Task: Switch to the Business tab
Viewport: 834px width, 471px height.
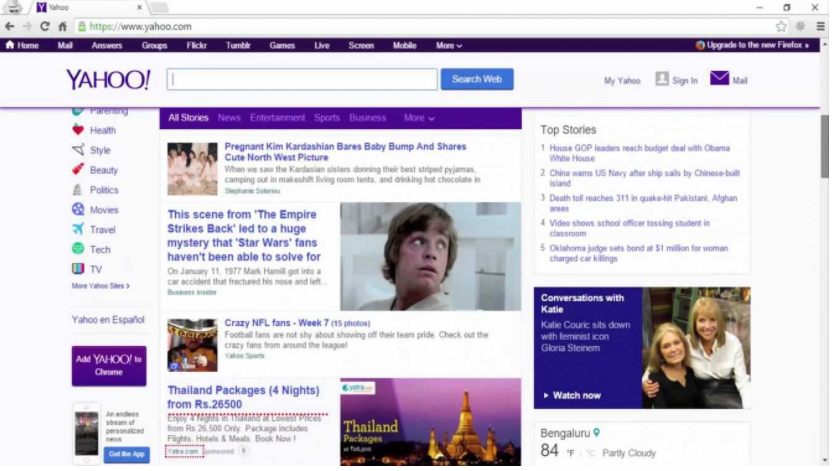Action: pyautogui.click(x=368, y=118)
